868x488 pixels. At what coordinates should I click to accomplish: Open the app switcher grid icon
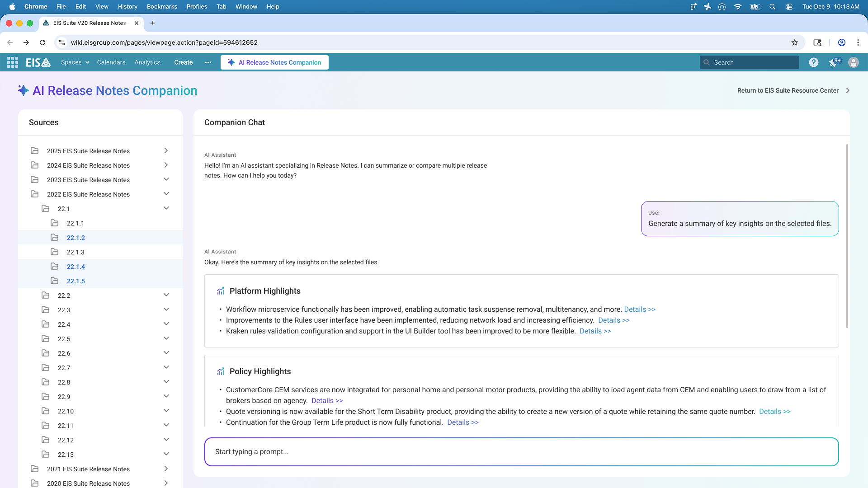point(13,62)
